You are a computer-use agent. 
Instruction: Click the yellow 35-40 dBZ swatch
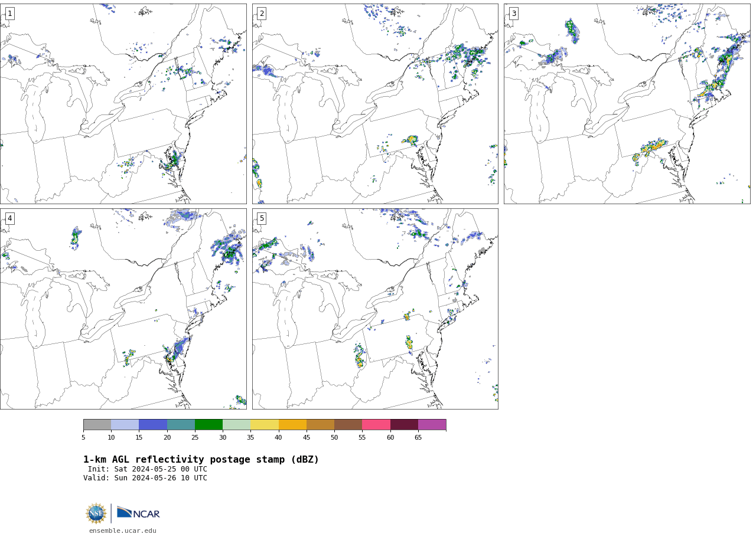point(265,425)
